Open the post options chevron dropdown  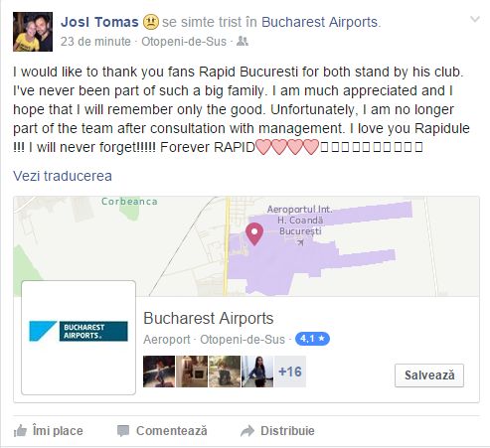click(475, 19)
